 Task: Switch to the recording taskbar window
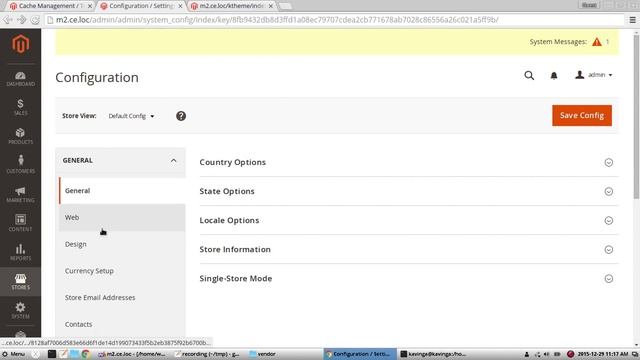pyautogui.click(x=207, y=354)
